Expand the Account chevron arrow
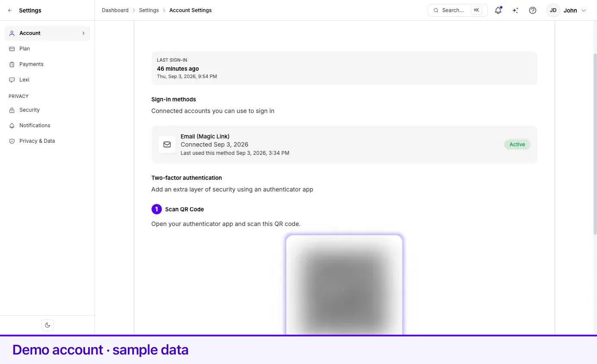Screen dimensions: 597x364 click(x=83, y=33)
